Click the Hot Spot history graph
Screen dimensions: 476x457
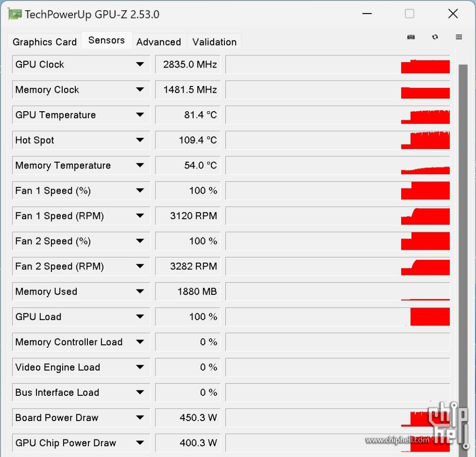pos(338,140)
